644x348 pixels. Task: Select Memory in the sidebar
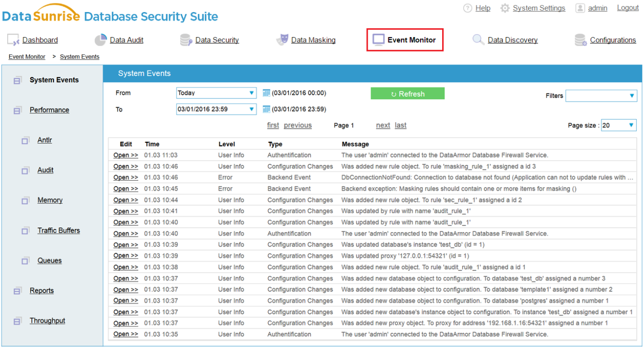pyautogui.click(x=50, y=200)
